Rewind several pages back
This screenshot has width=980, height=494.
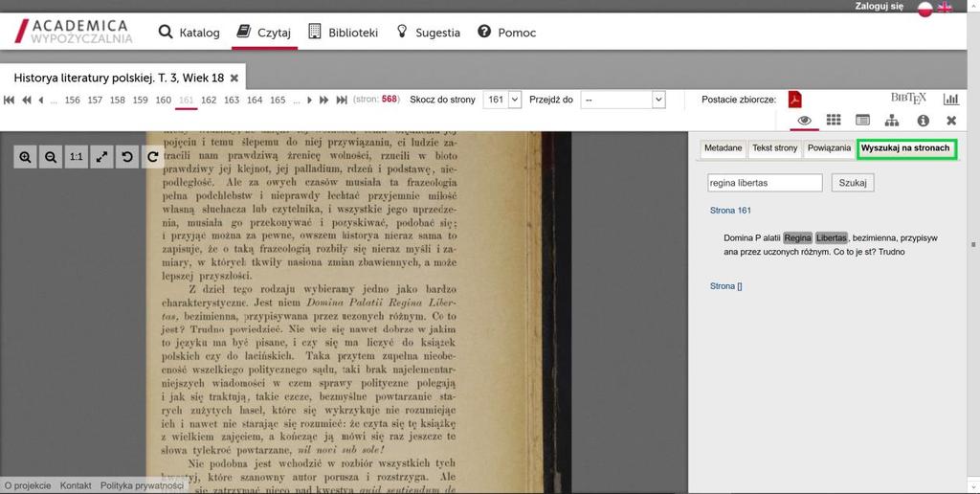coord(26,101)
